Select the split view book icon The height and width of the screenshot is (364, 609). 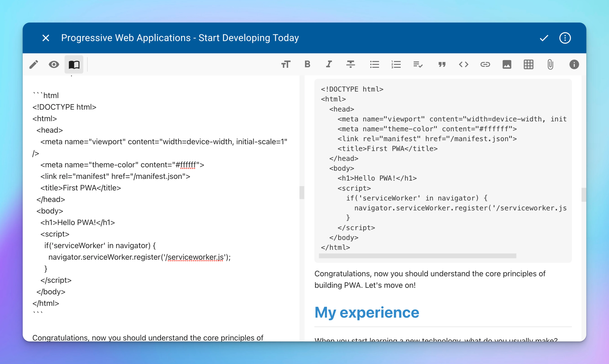point(74,65)
